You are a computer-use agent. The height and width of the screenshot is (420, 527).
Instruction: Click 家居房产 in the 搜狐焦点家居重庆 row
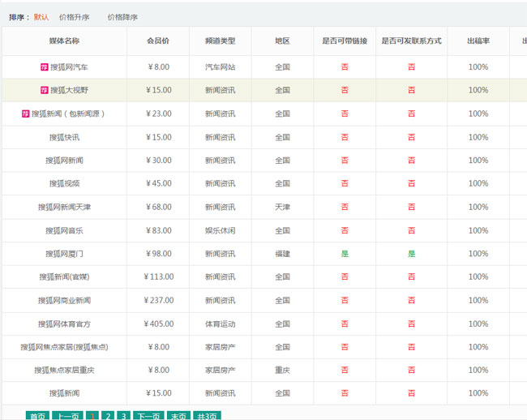[x=221, y=371]
